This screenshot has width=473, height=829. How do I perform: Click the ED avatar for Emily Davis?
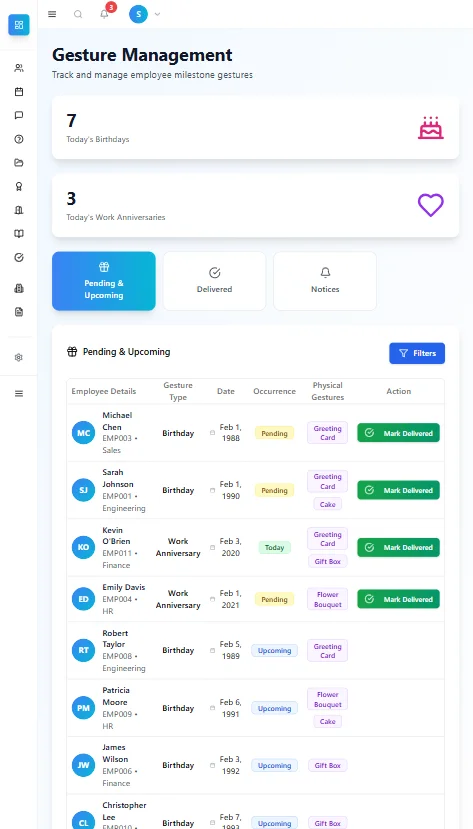(x=84, y=599)
